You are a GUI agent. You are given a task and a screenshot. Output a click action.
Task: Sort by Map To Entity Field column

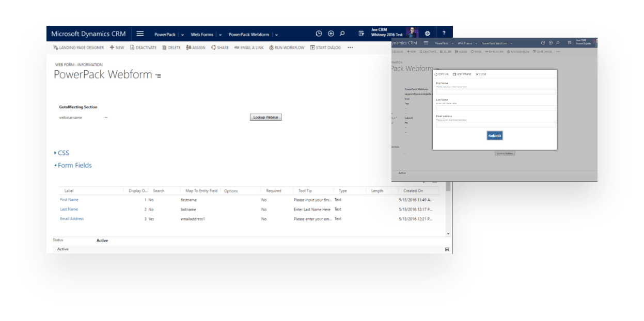click(x=201, y=190)
